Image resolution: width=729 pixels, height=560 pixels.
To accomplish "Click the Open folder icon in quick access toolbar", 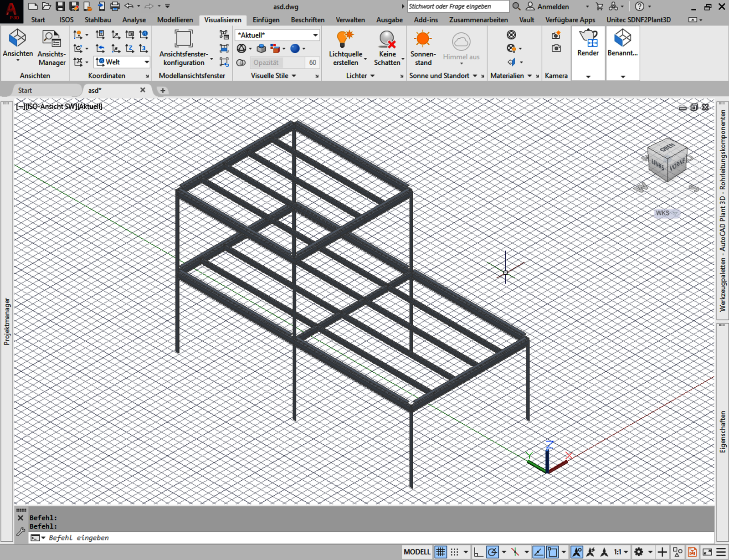I will pyautogui.click(x=46, y=6).
